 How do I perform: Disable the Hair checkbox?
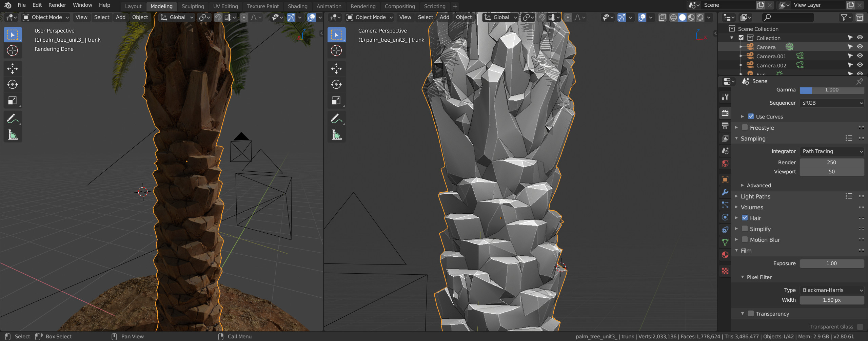(745, 218)
